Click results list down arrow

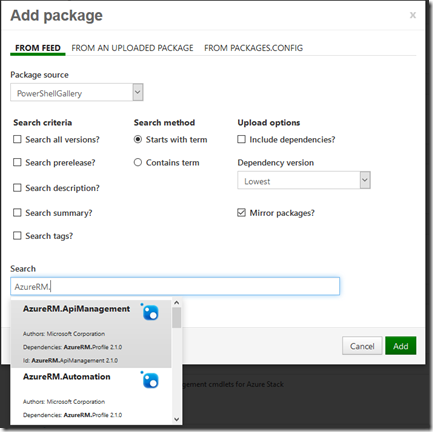[177, 419]
